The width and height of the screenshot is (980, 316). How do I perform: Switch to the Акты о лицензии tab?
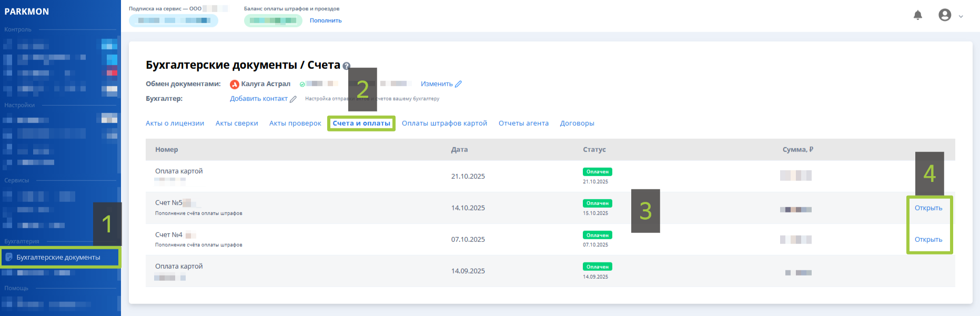click(x=175, y=124)
